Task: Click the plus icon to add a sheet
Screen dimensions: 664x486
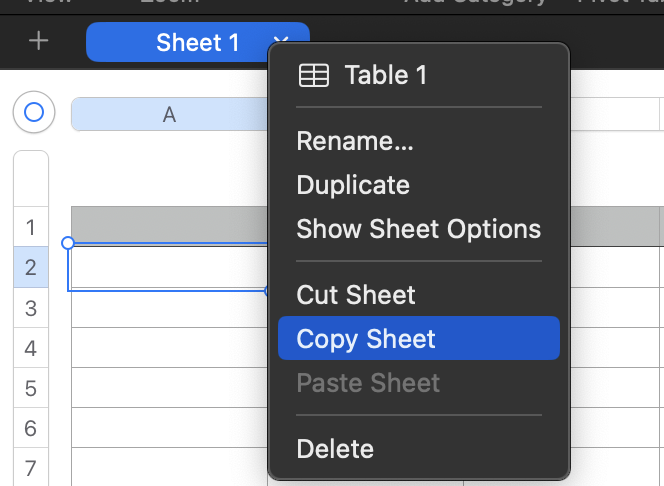Action: pyautogui.click(x=38, y=42)
